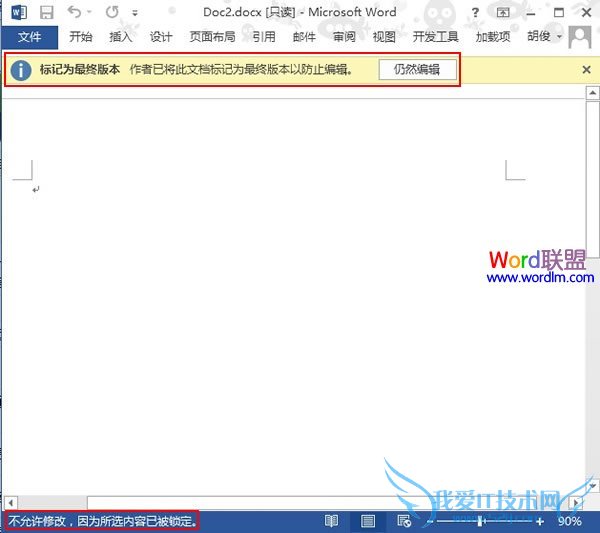Screen dimensions: 600x533
Task: Switch to the 邮件 tab
Action: point(304,37)
